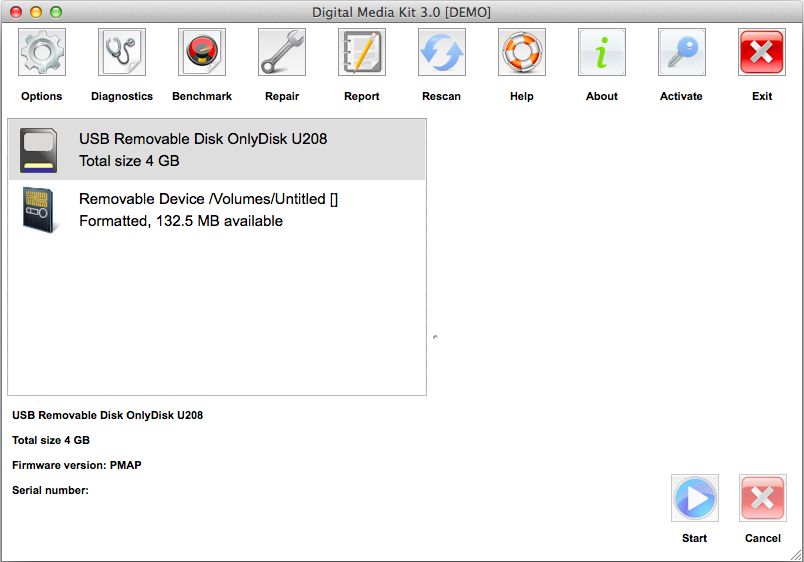Launch the Benchmark gauge tool

coord(202,52)
